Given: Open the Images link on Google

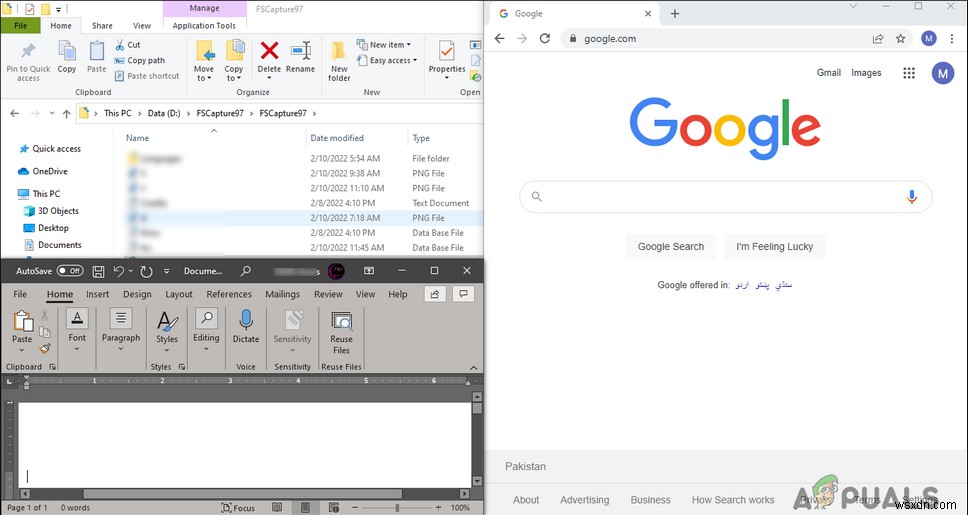Looking at the screenshot, I should (x=866, y=73).
